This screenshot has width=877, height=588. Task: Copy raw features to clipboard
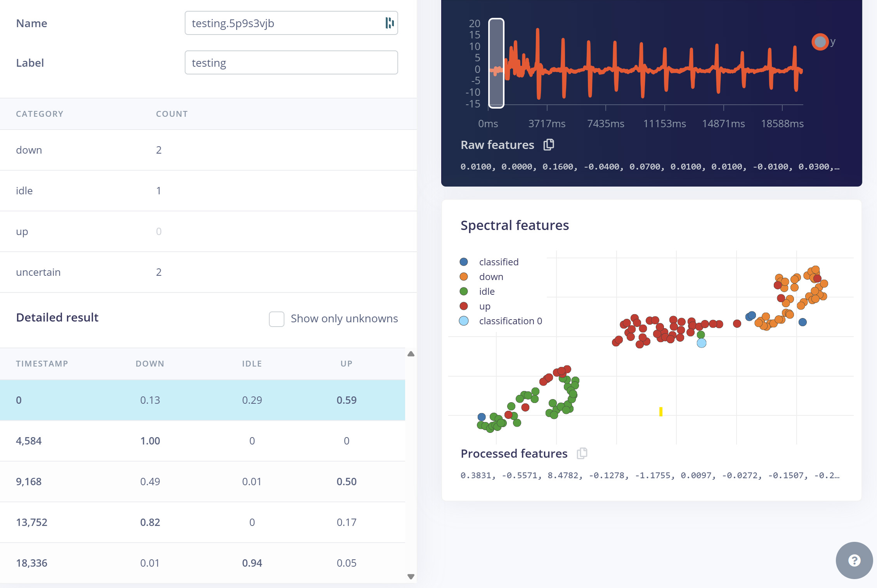coord(549,145)
